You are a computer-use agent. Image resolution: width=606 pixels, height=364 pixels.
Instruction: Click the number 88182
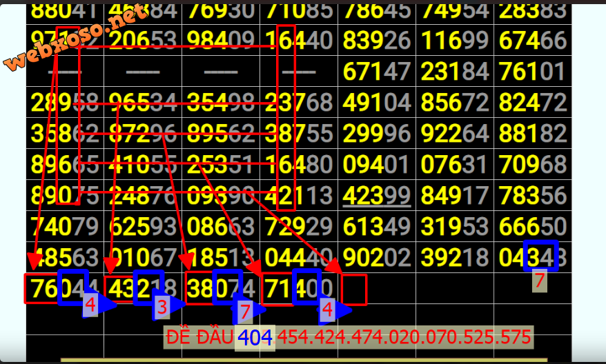tap(533, 134)
